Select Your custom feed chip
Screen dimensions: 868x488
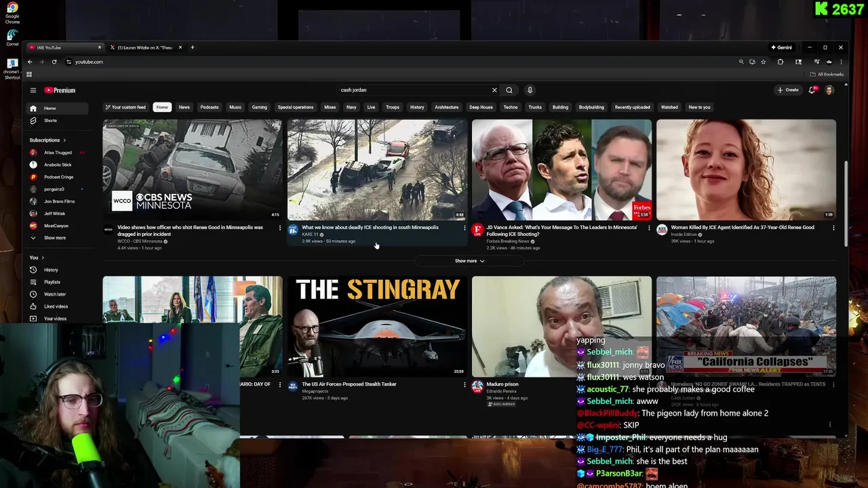[125, 107]
